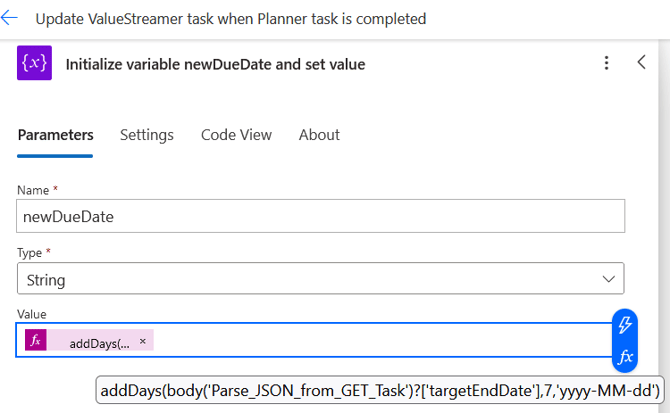
Task: Click the empty area of the Value field
Action: pos(380,341)
